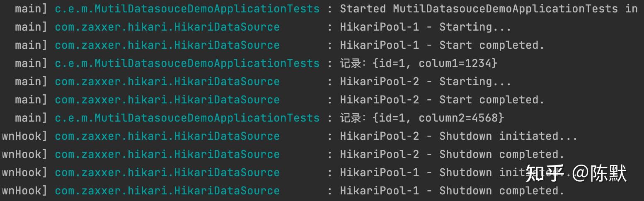This screenshot has height=201, width=644.
Task: Select the HikariPool-1 Shutdown initiated message
Action: coord(459,172)
